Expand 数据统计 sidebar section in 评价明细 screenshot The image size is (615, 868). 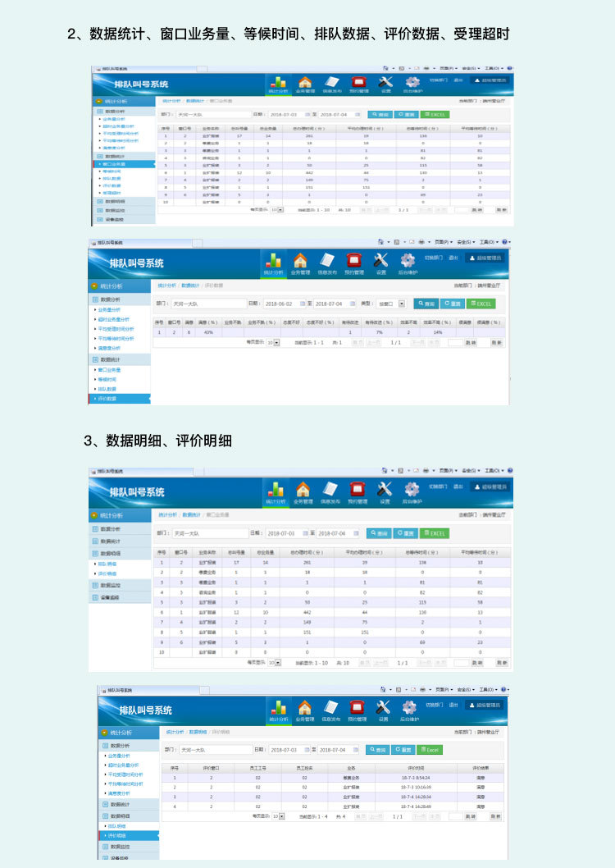coord(129,804)
